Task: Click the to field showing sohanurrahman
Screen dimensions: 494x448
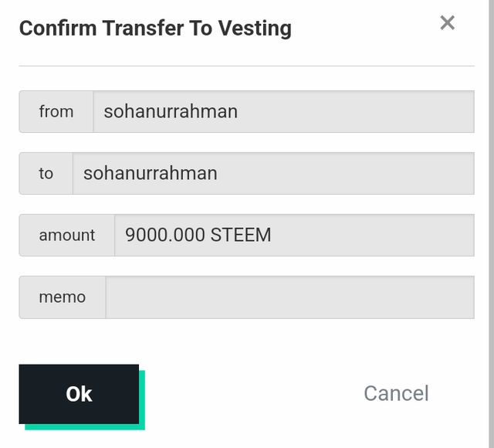Action: [x=273, y=173]
